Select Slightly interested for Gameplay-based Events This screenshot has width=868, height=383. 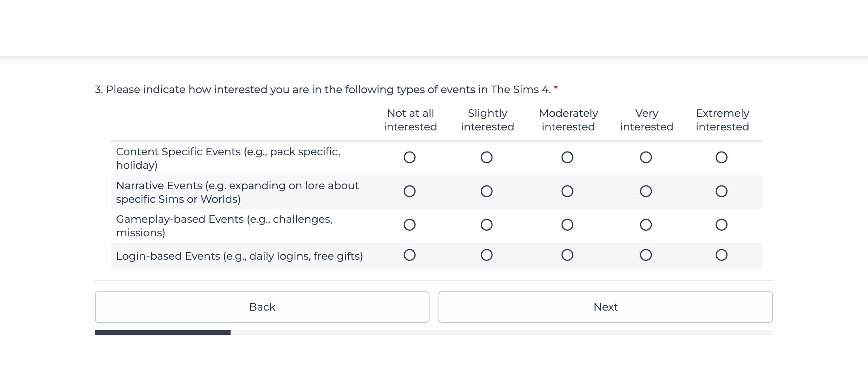point(487,225)
